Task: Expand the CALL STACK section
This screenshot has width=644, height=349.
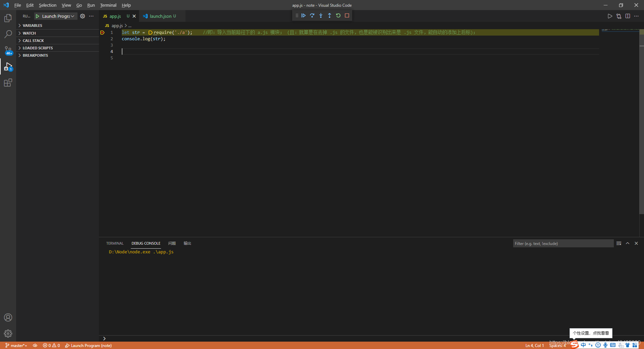Action: (57, 41)
